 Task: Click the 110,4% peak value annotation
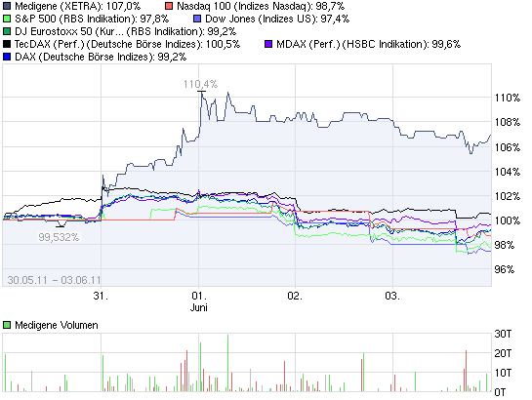[200, 84]
